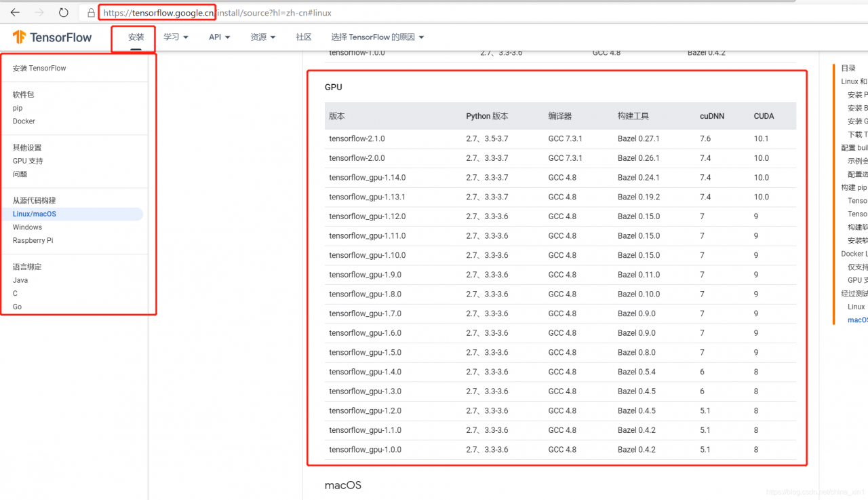Viewport: 868px width, 500px height.
Task: Click the 从源代码构建 sidebar heading
Action: click(34, 201)
